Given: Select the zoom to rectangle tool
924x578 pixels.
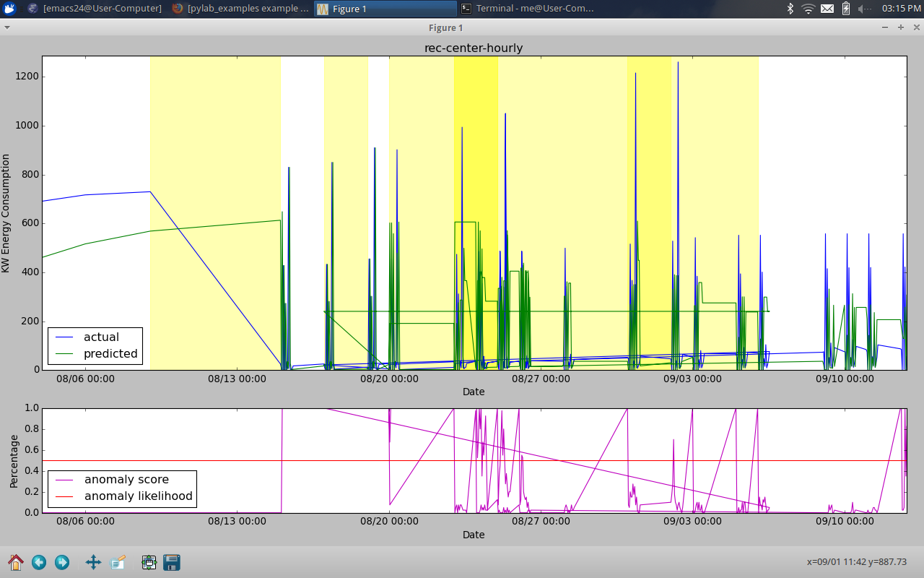Looking at the screenshot, I should [118, 562].
